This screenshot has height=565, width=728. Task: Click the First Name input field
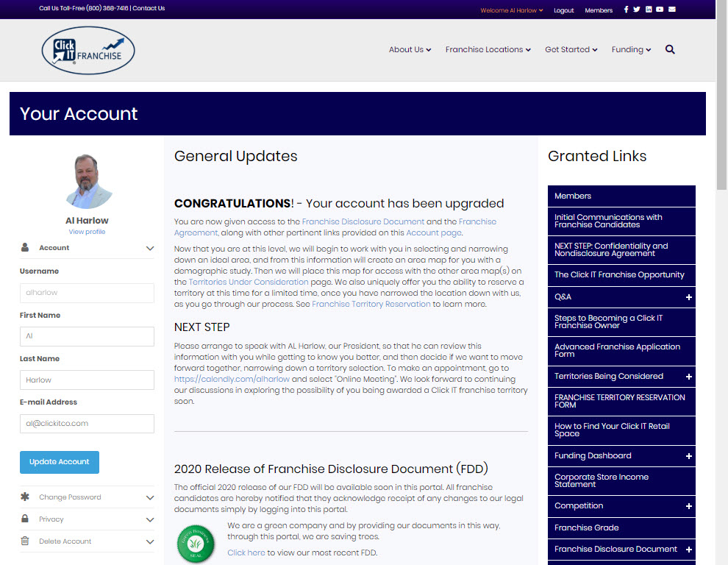click(x=87, y=336)
